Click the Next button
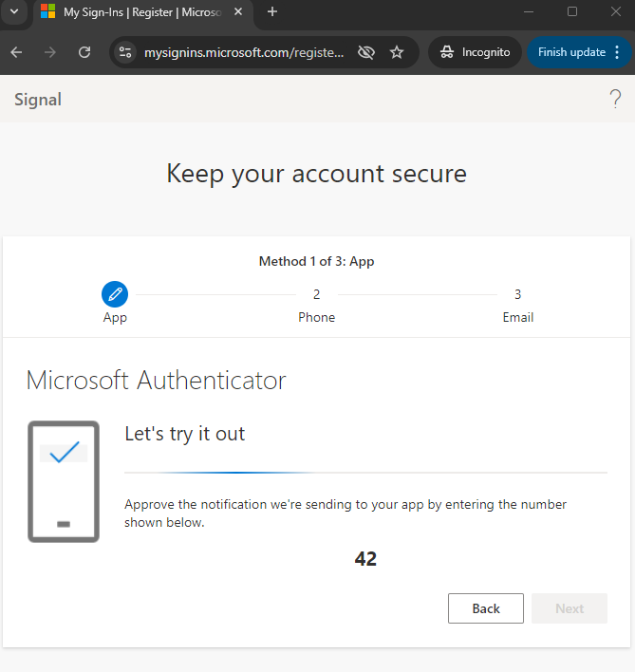The height and width of the screenshot is (672, 635). coord(570,608)
